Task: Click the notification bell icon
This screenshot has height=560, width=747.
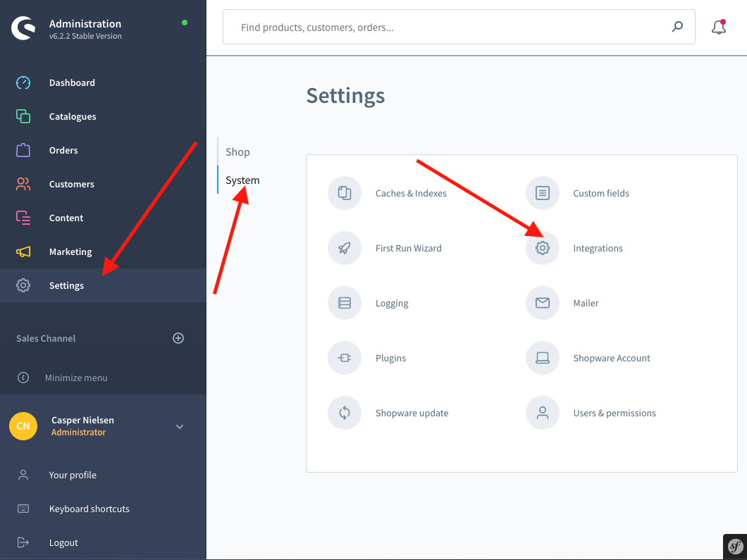Action: (x=718, y=27)
